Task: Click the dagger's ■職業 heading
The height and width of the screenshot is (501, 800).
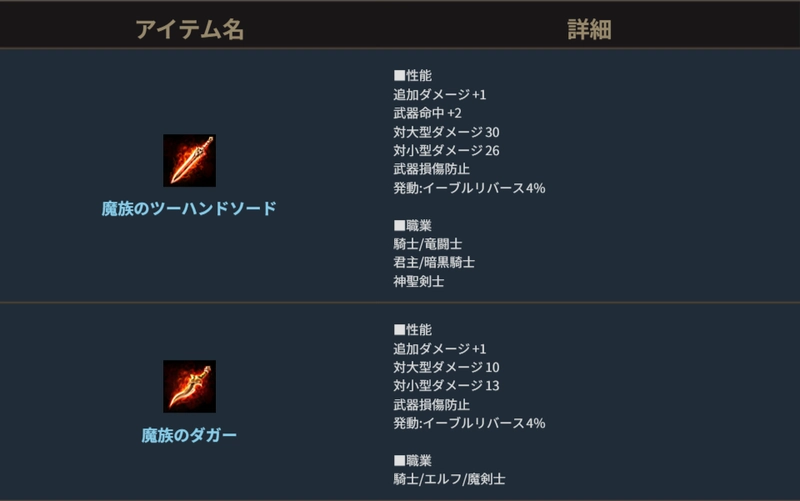Action: click(x=413, y=460)
